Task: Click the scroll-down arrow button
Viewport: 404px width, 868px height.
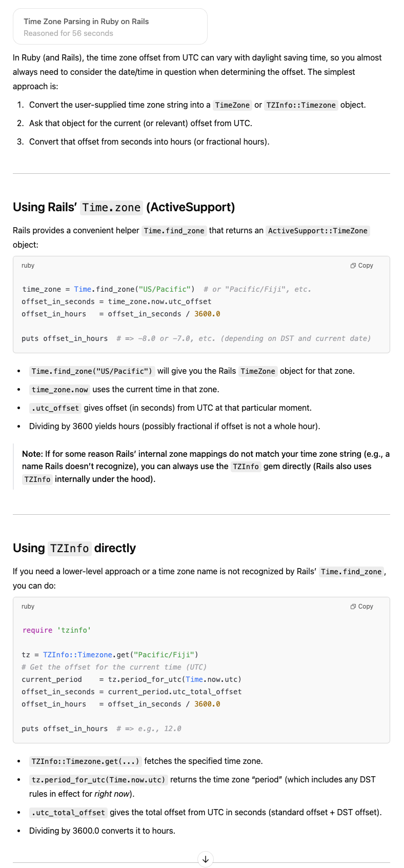Action: (x=205, y=859)
